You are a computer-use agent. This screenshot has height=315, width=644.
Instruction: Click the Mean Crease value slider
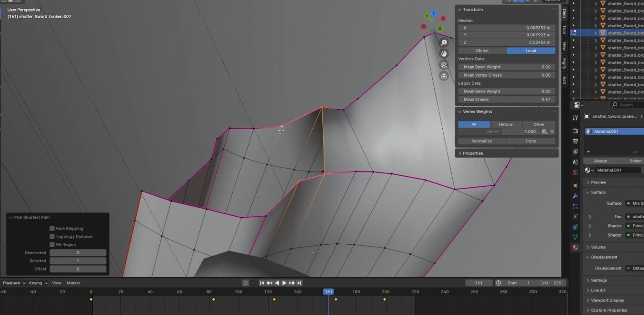pyautogui.click(x=506, y=100)
